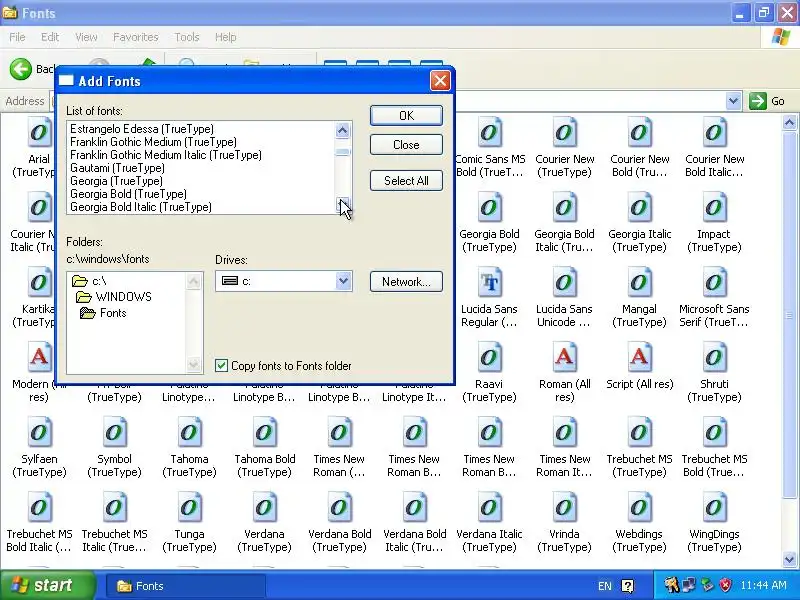
Task: Open the File menu
Action: point(17,37)
